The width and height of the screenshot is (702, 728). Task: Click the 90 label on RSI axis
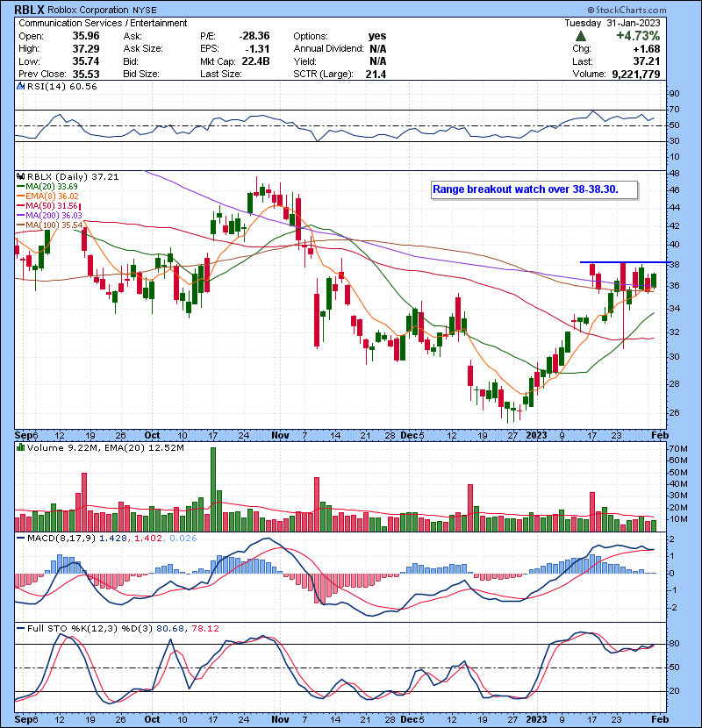(674, 94)
